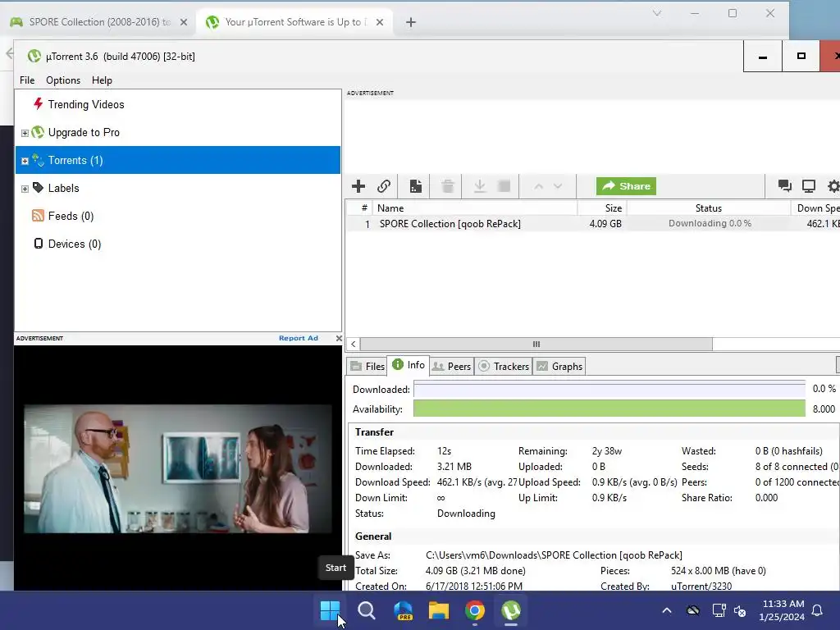This screenshot has height=630, width=840.
Task: Expand the Torrents tree node
Action: 25,161
